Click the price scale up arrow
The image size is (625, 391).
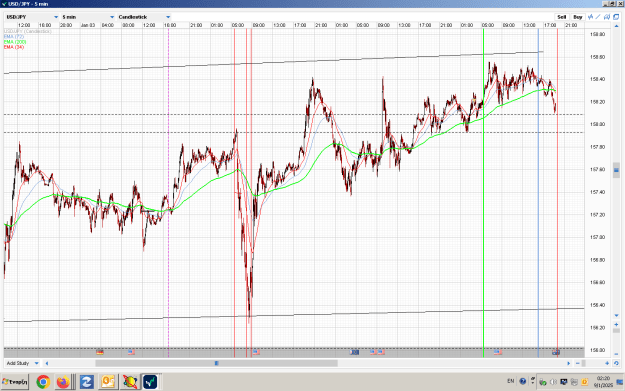pos(616,26)
